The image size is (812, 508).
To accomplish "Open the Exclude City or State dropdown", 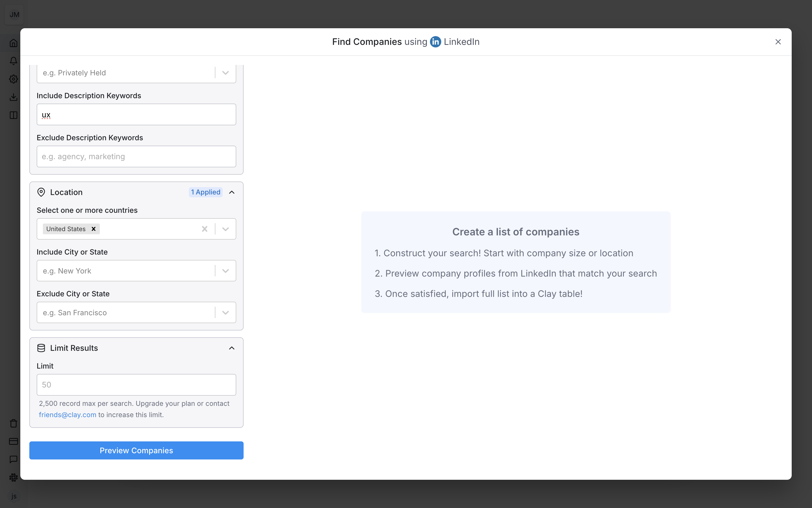I will pyautogui.click(x=226, y=312).
